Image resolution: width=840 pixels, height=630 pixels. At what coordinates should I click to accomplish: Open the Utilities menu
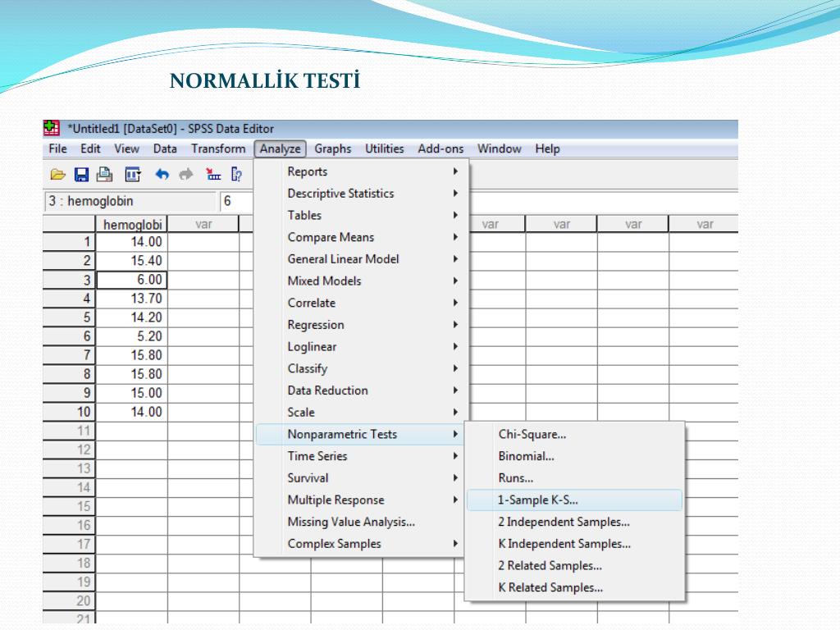385,149
